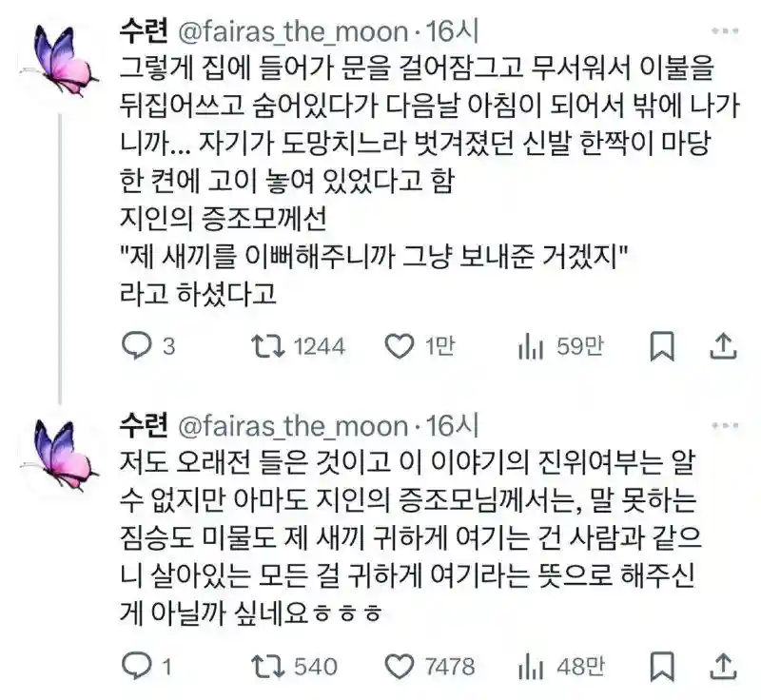The image size is (761, 700).
Task: Retweet the first tweet with 1244 retweets
Action: pos(271,347)
